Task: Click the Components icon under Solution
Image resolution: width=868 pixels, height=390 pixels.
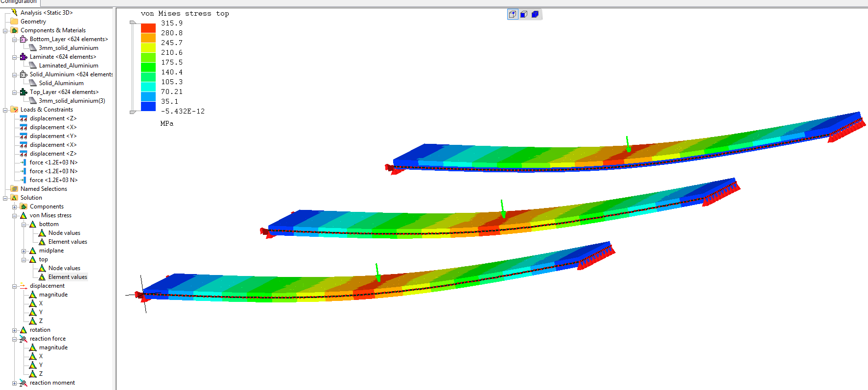Action: click(23, 206)
